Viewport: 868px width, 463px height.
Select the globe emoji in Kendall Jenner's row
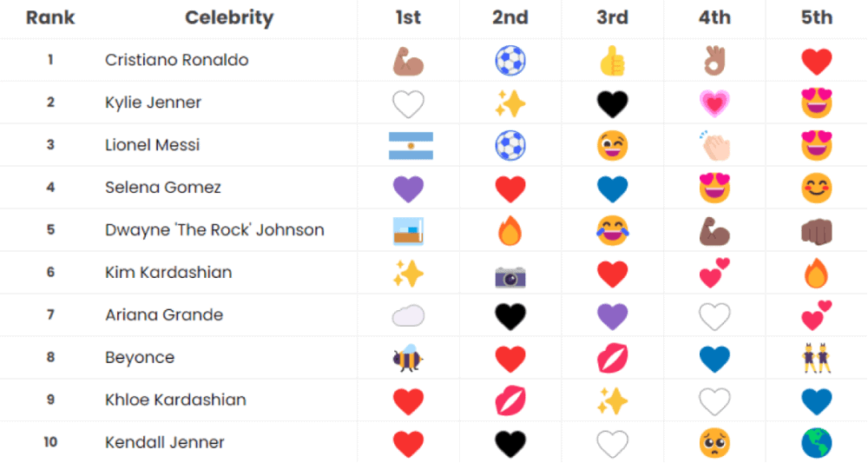click(x=817, y=443)
